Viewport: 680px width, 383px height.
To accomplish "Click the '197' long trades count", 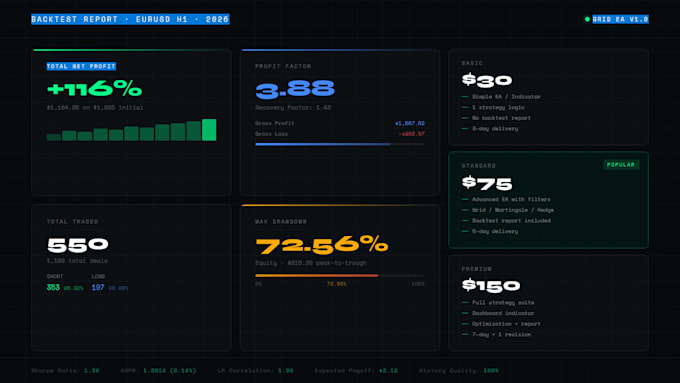I will (x=98, y=287).
